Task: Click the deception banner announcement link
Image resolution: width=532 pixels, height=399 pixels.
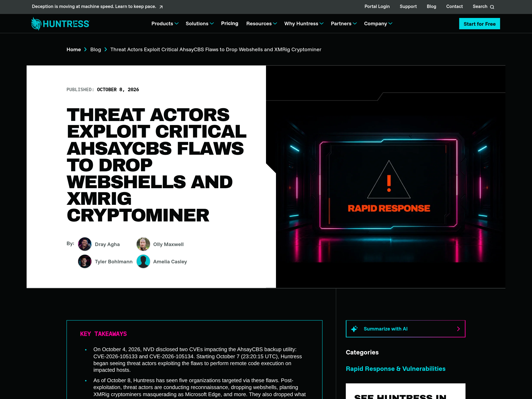Action: click(x=97, y=6)
